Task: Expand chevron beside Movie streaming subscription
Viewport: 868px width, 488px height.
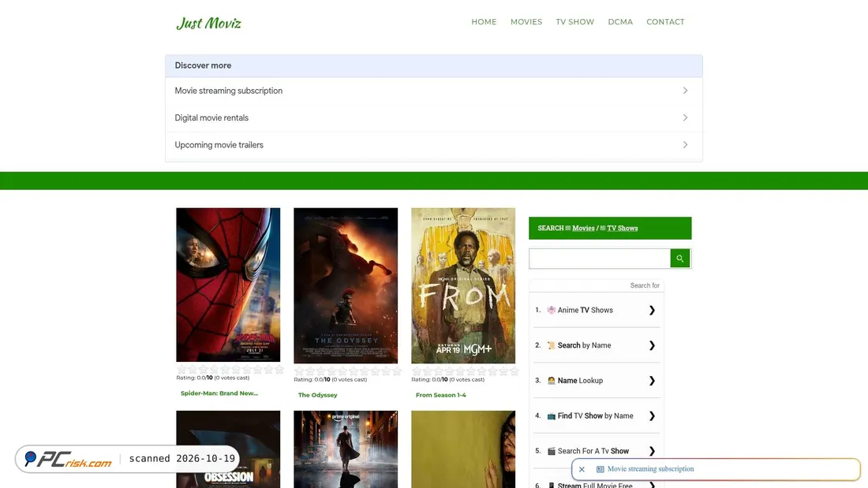Action: [685, 91]
